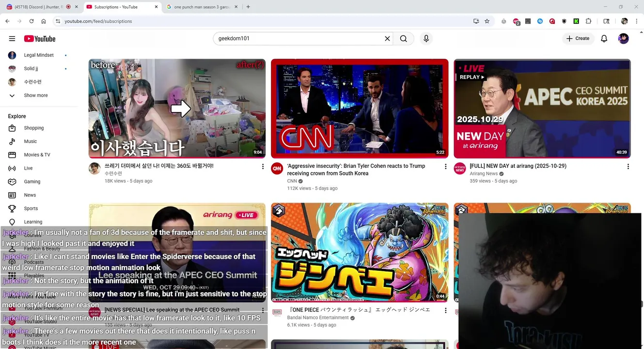
Task: Open 수련수련 channel avatar under video
Action: tap(94, 168)
